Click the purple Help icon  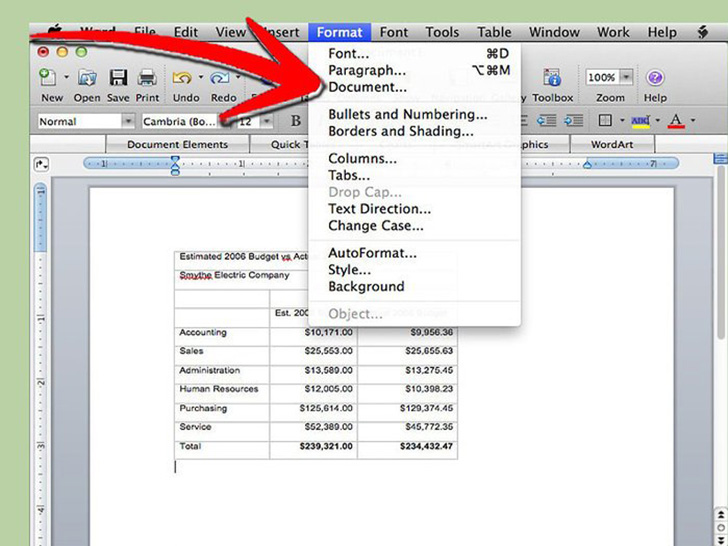pos(655,78)
